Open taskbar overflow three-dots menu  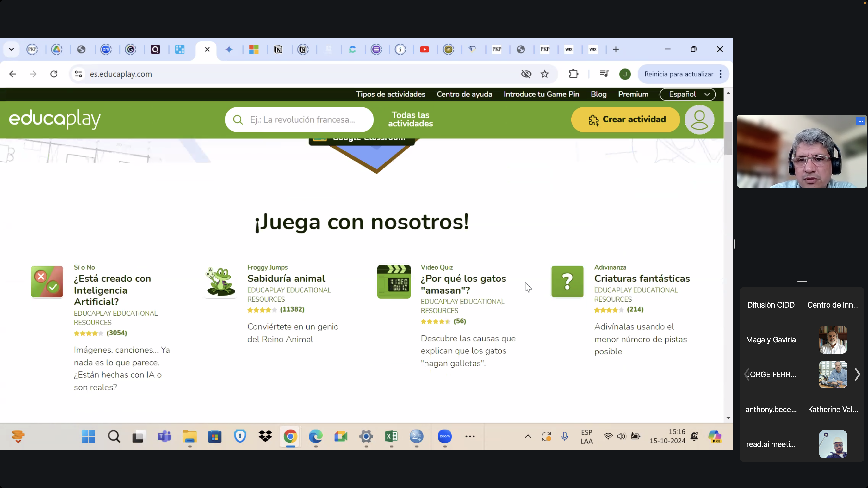coord(470,436)
